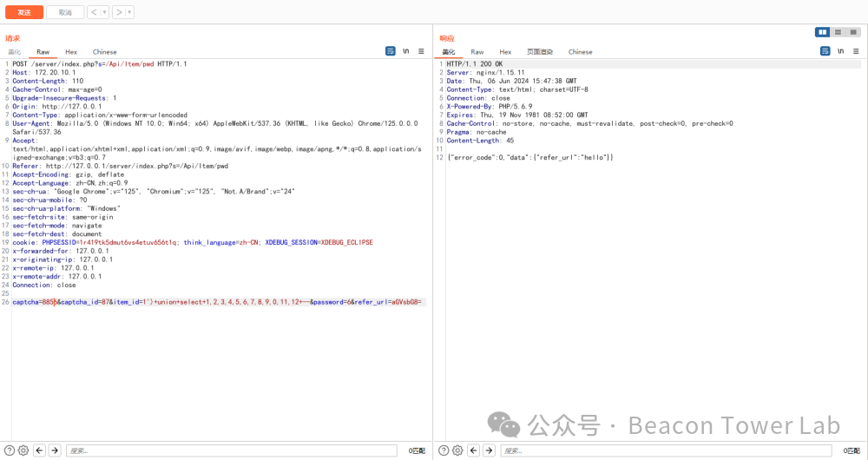The image size is (868, 460).
Task: Select combined tabbed layout view icon
Action: [853, 32]
